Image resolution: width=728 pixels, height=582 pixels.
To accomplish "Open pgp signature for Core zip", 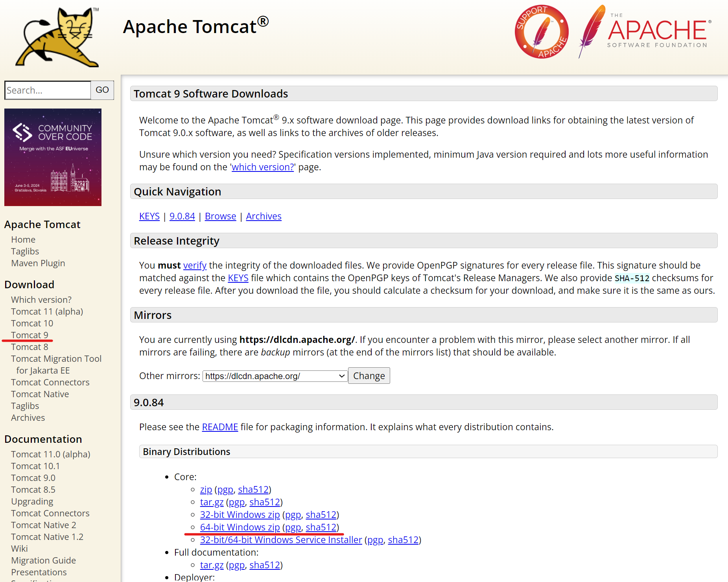I will tap(225, 490).
